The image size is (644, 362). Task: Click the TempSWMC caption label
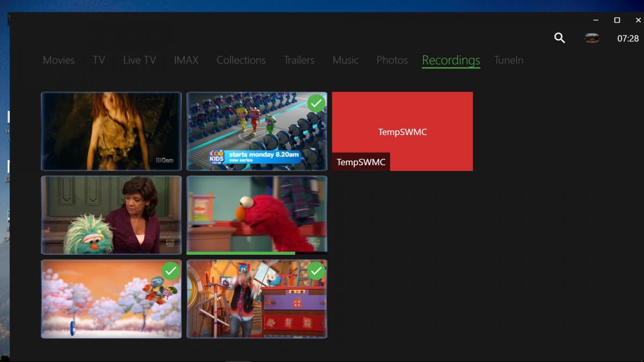click(361, 162)
